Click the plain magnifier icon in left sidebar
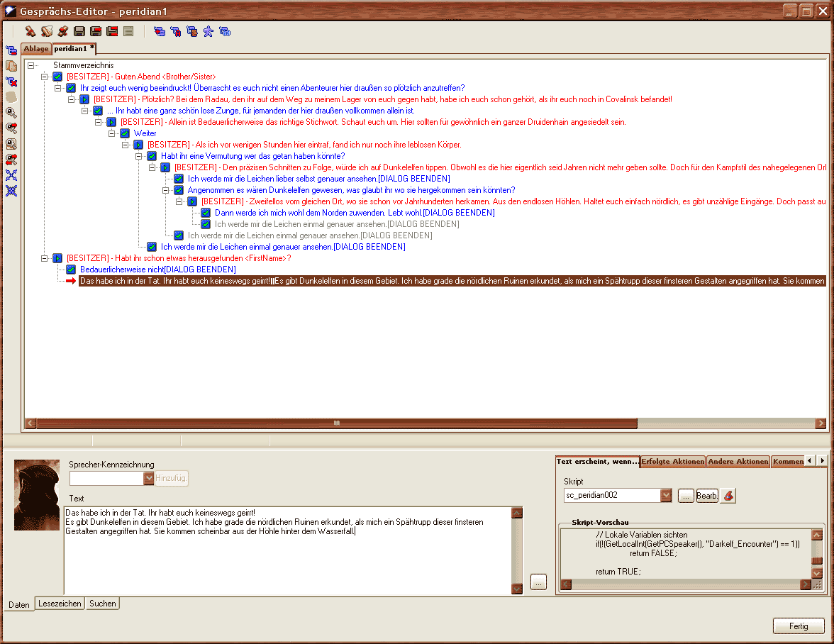 click(x=11, y=113)
